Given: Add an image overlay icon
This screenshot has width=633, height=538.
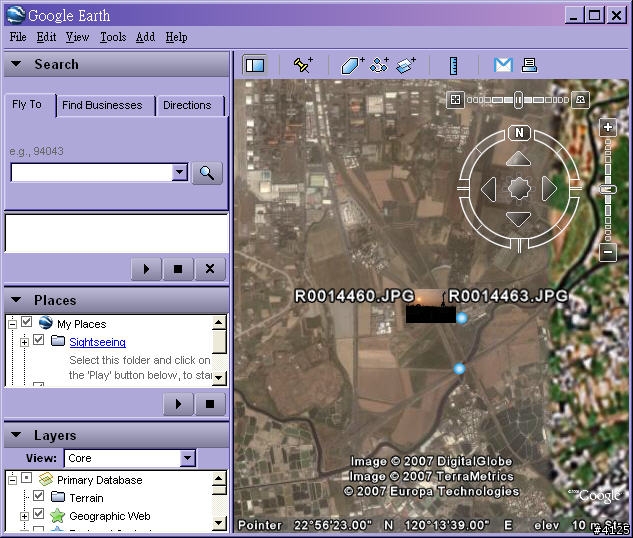Looking at the screenshot, I should point(405,65).
